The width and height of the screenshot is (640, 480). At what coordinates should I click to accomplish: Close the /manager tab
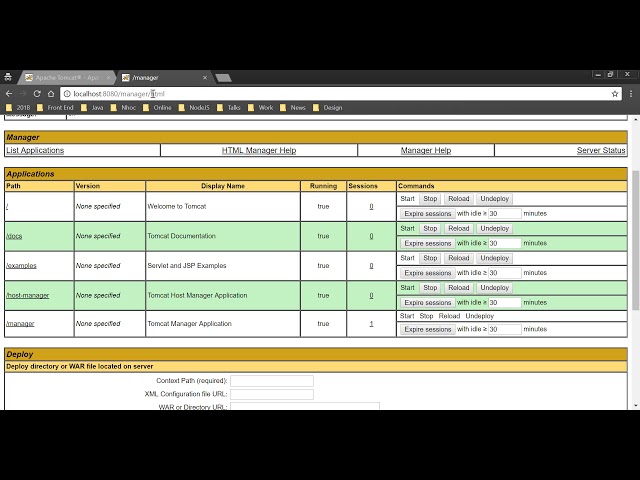205,78
